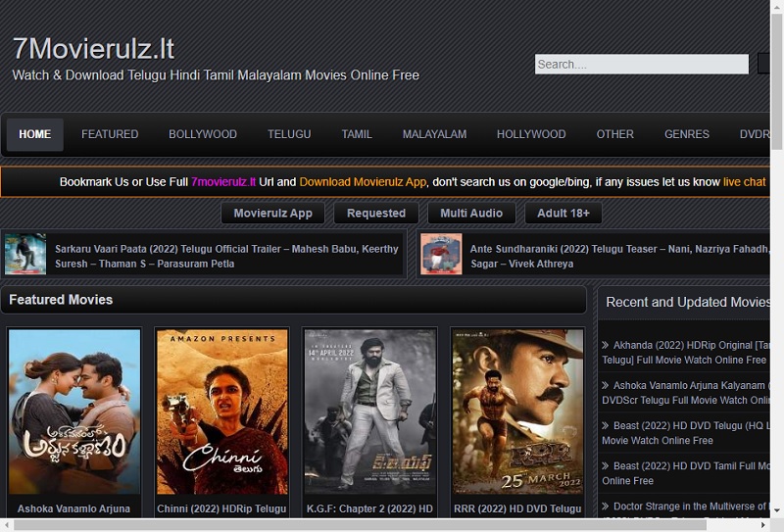Open the HOLLYWOOD menu item
Image resolution: width=784 pixels, height=532 pixels.
point(531,134)
